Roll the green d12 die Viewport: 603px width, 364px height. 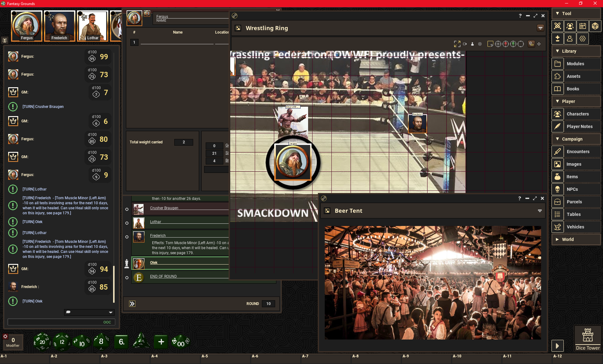[62, 342]
